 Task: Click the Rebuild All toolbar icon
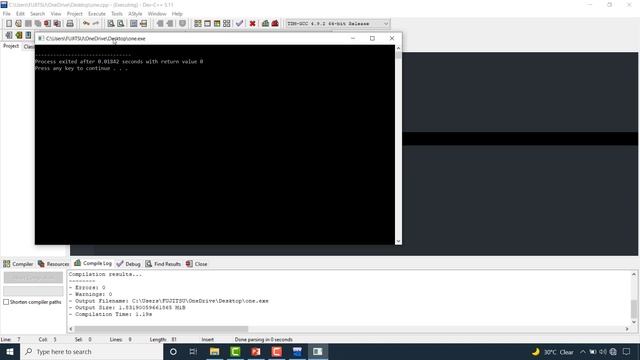[227, 24]
